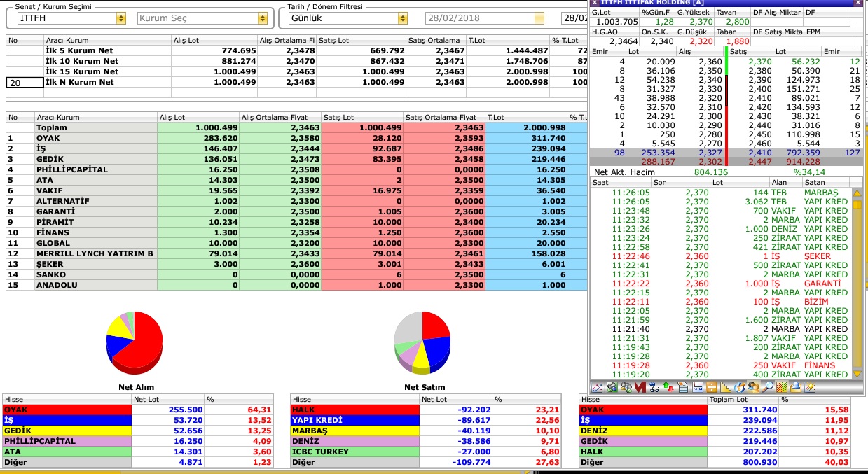Image resolution: width=868 pixels, height=474 pixels.
Task: Click the Net Satım pie chart
Action: tap(422, 343)
